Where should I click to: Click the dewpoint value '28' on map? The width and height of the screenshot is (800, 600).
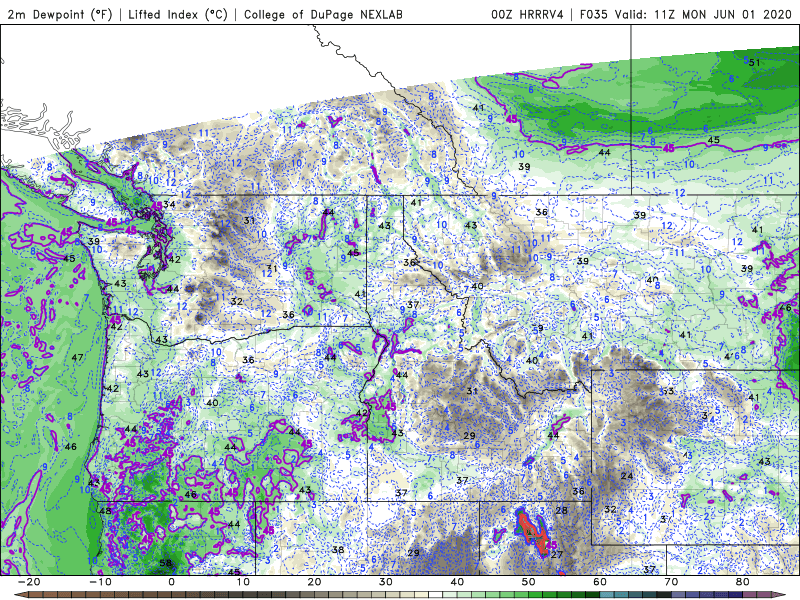pos(561,511)
